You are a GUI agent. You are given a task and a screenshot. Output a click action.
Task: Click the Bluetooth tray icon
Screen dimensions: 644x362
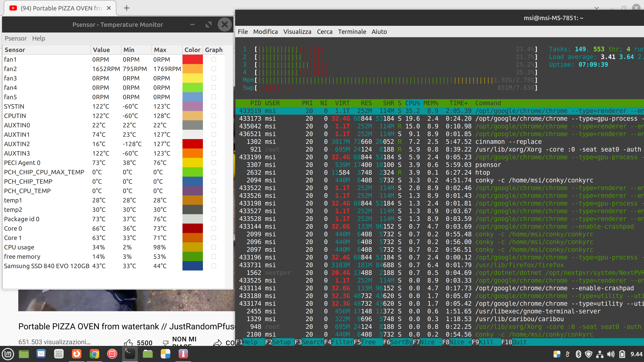coord(578,354)
